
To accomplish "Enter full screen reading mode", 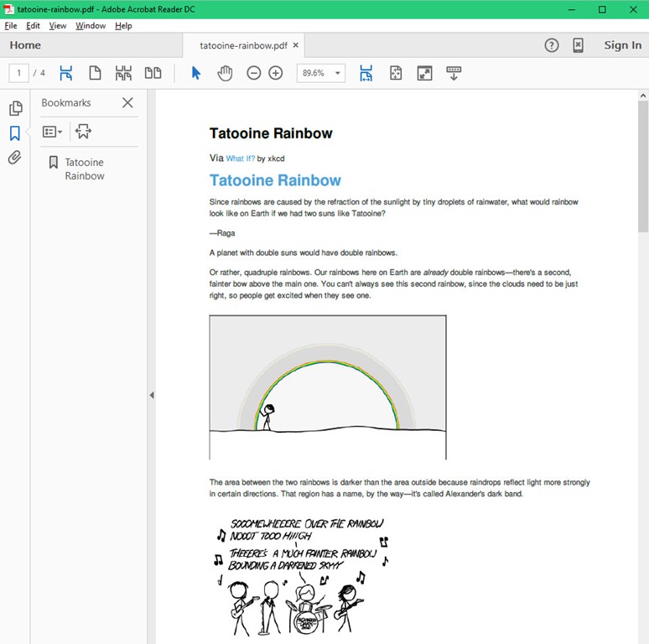I will [424, 73].
